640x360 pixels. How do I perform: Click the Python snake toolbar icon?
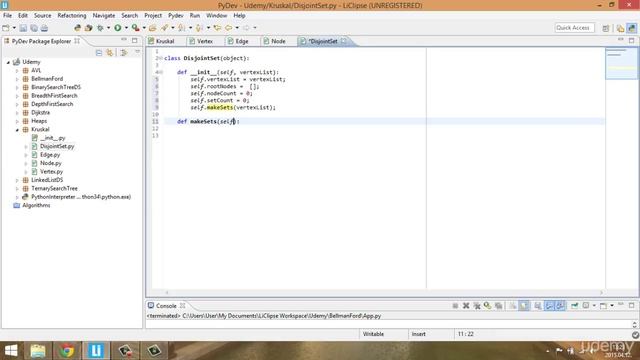(78, 28)
